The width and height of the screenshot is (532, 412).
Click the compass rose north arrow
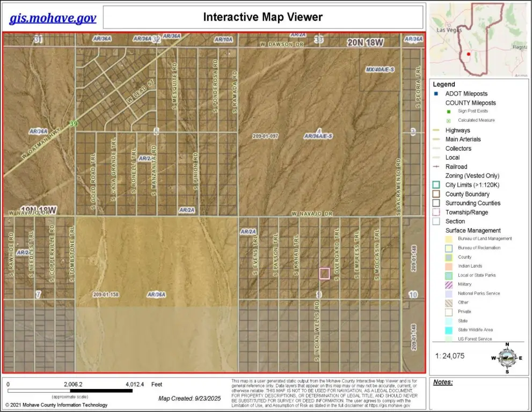(507, 357)
